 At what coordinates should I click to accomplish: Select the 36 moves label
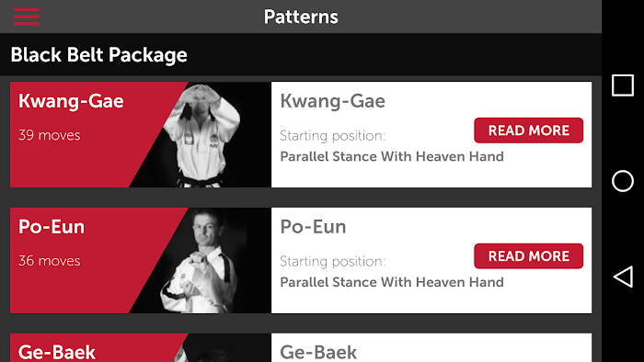49,261
